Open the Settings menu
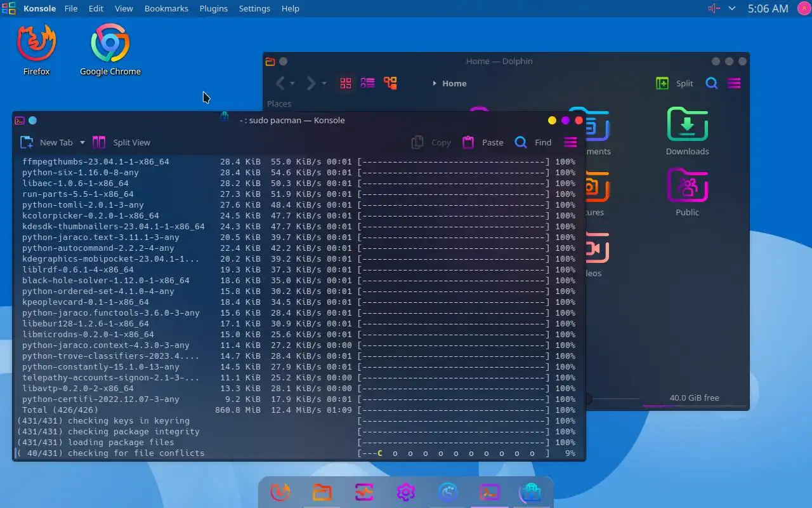Image resolution: width=812 pixels, height=508 pixels. (254, 8)
